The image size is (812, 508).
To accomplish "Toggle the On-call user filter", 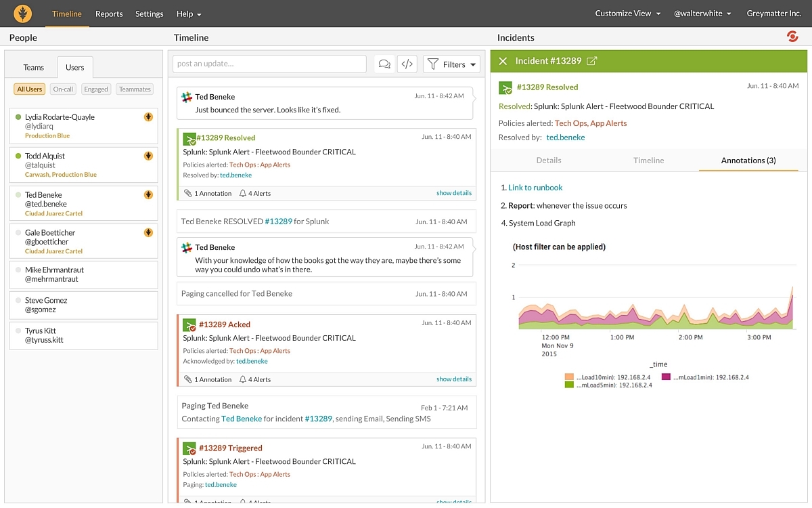I will (63, 89).
